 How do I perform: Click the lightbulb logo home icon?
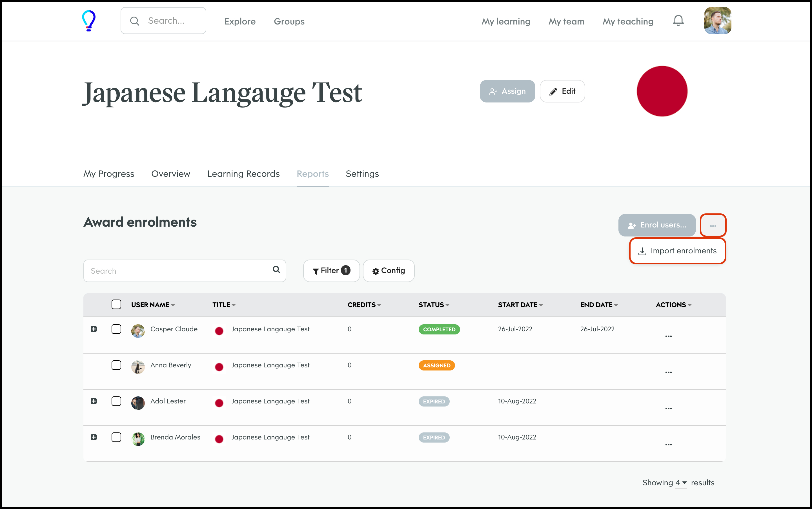89,21
